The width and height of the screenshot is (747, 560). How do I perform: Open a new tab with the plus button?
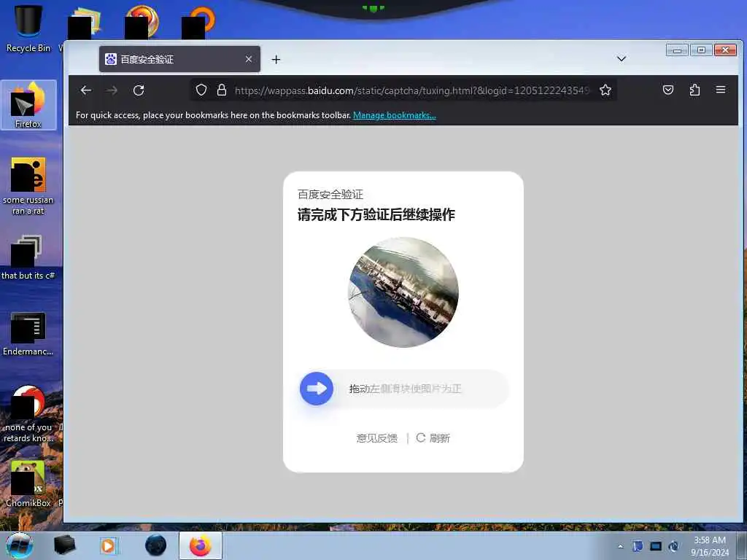coord(276,60)
